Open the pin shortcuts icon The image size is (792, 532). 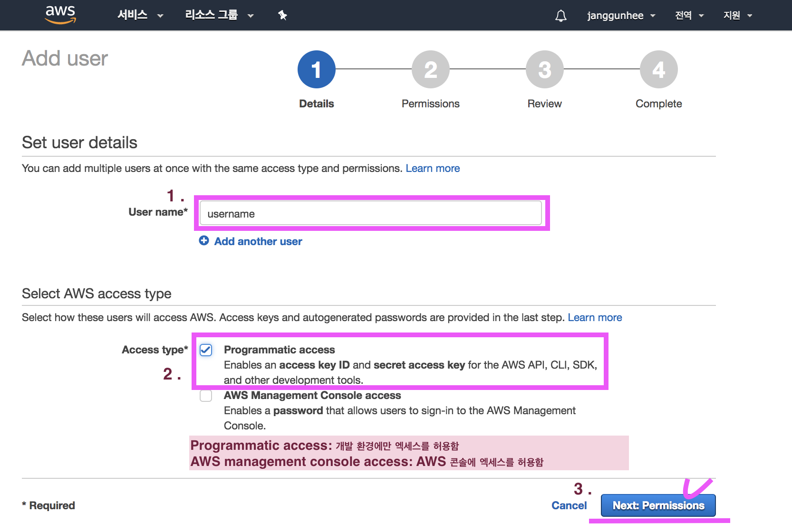coord(282,15)
